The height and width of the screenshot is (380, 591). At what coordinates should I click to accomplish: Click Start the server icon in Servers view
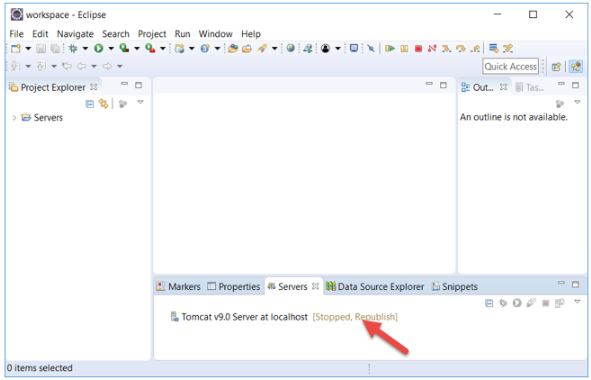click(x=517, y=303)
